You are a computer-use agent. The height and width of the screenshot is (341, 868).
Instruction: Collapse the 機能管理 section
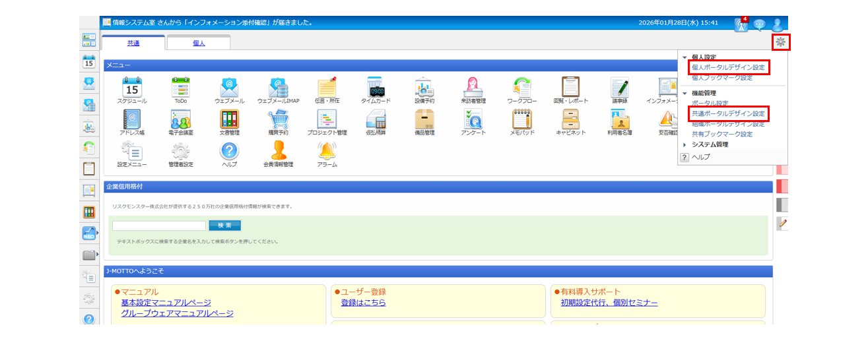(x=684, y=93)
